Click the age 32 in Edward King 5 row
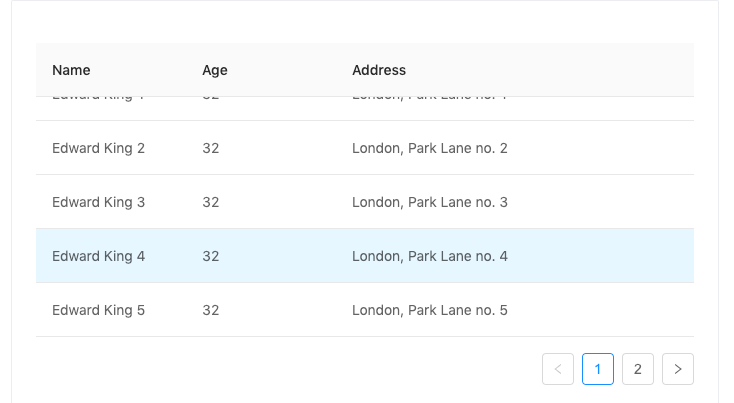The width and height of the screenshot is (734, 403). click(211, 310)
